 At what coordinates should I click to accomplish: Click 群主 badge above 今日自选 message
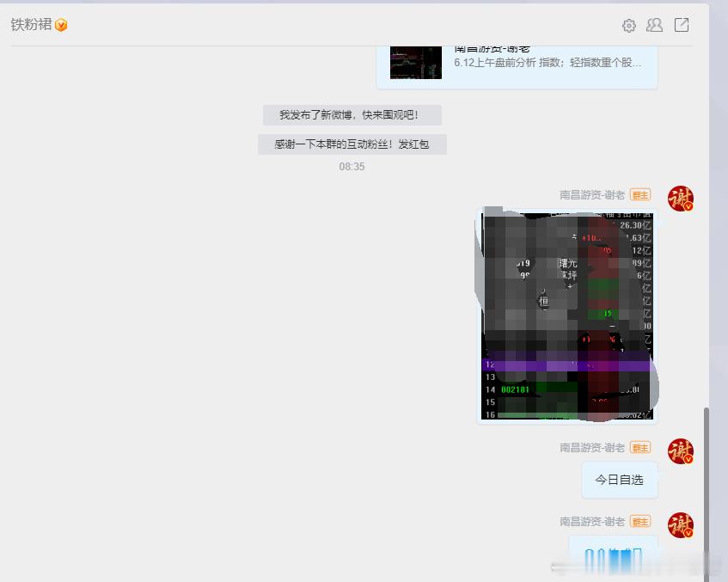coord(640,448)
